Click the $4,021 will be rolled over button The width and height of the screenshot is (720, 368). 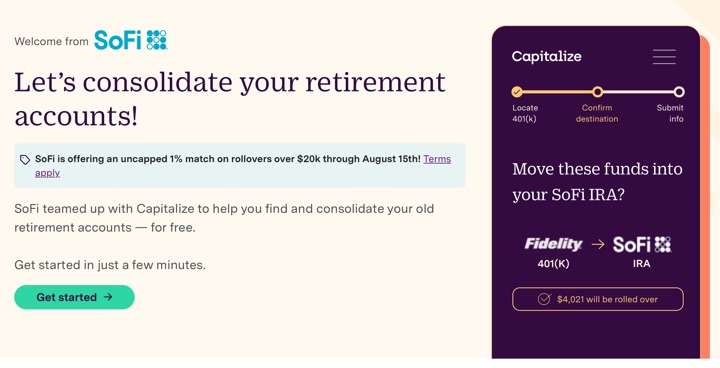coord(598,299)
